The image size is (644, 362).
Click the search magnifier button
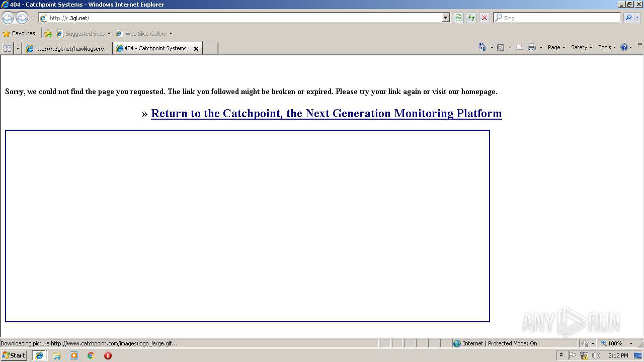pos(628,18)
